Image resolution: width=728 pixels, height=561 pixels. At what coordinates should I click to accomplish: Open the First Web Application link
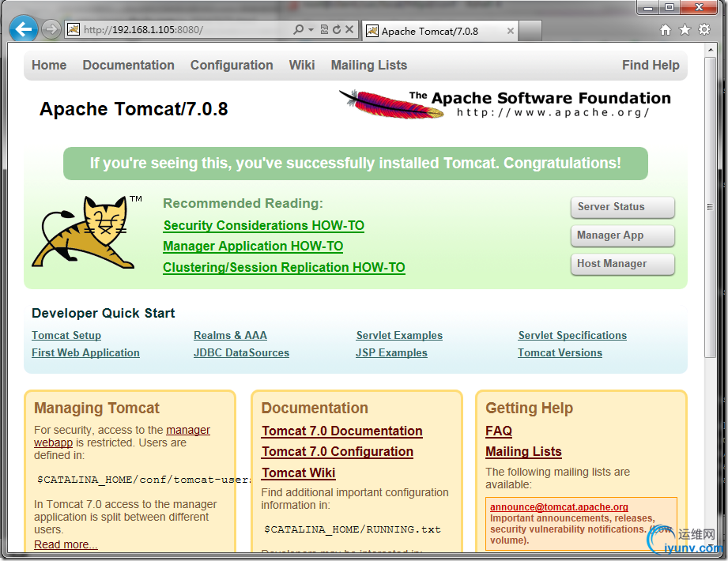pyautogui.click(x=85, y=352)
